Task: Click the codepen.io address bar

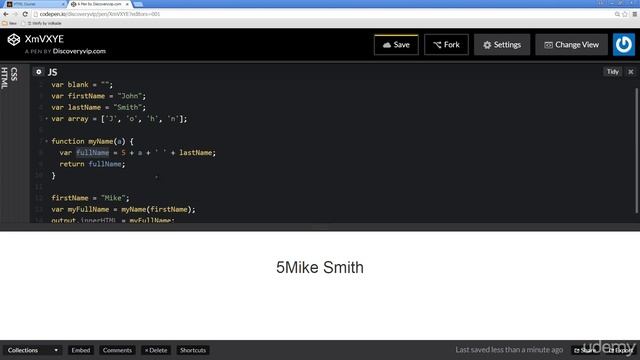Action: coord(322,14)
